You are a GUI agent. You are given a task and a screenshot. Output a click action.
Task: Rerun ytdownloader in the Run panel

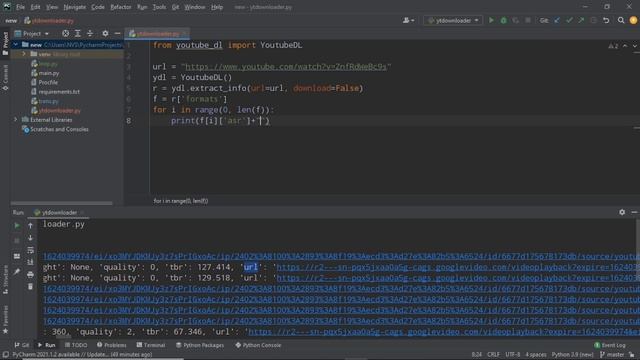click(17, 225)
